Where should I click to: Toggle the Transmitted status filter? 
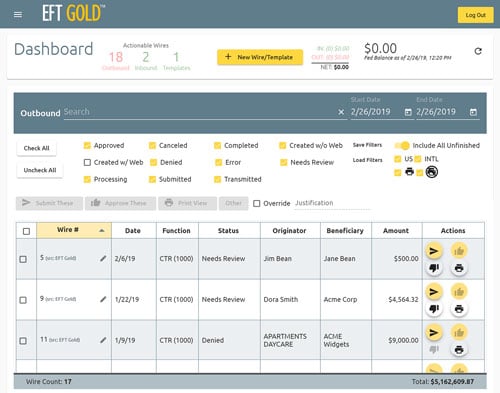[x=218, y=179]
